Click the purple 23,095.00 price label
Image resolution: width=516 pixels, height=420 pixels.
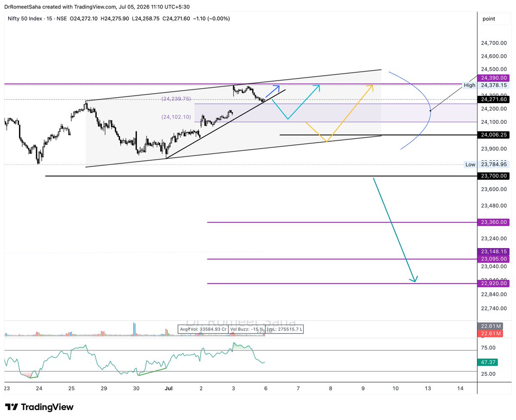click(x=494, y=259)
